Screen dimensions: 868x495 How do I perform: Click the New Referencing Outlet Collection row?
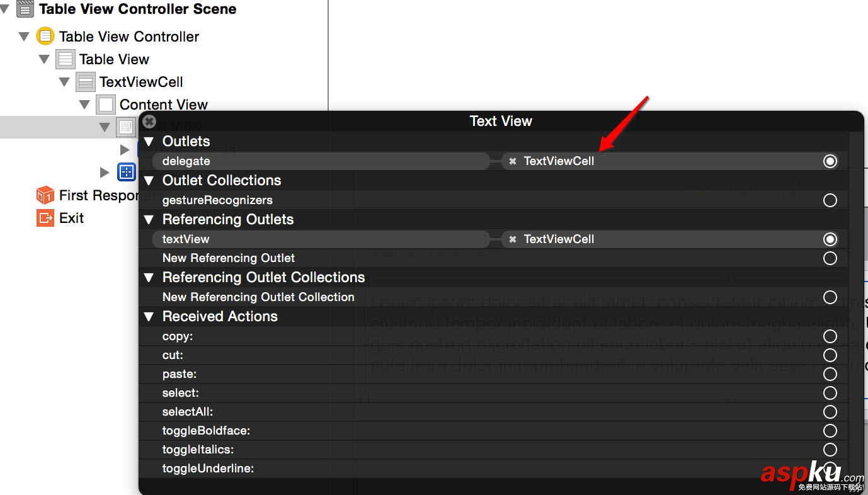point(258,297)
